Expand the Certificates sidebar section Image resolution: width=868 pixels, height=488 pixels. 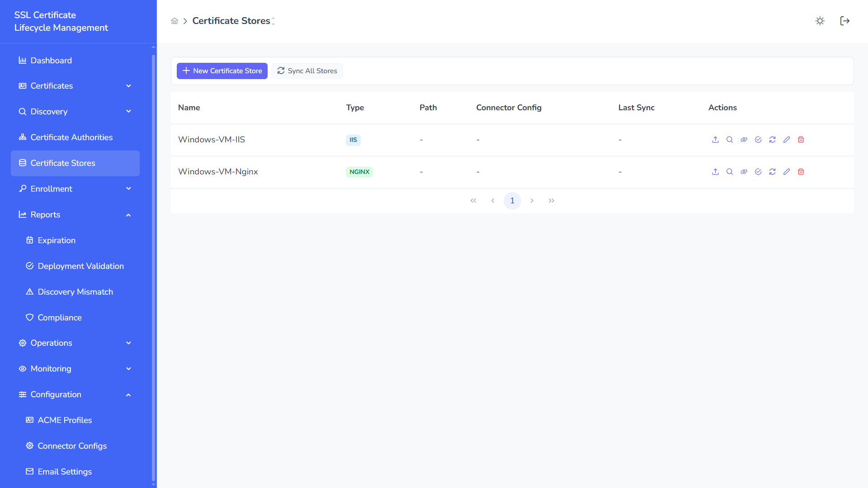128,86
